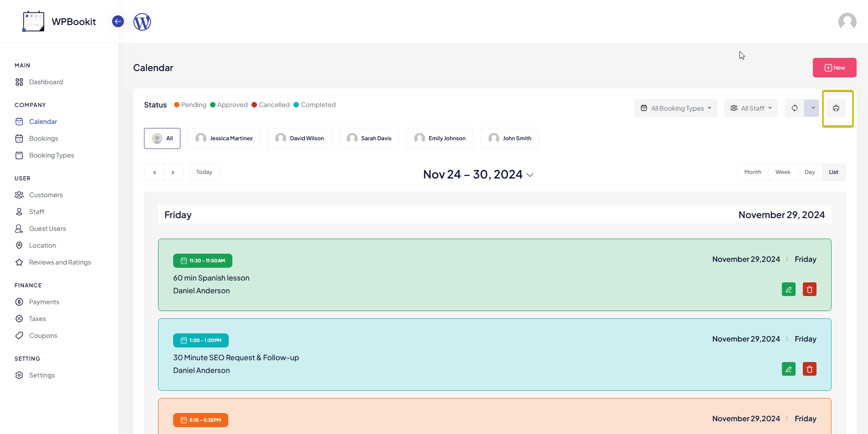Switch to the Month view
This screenshot has height=434, width=868.
752,172
